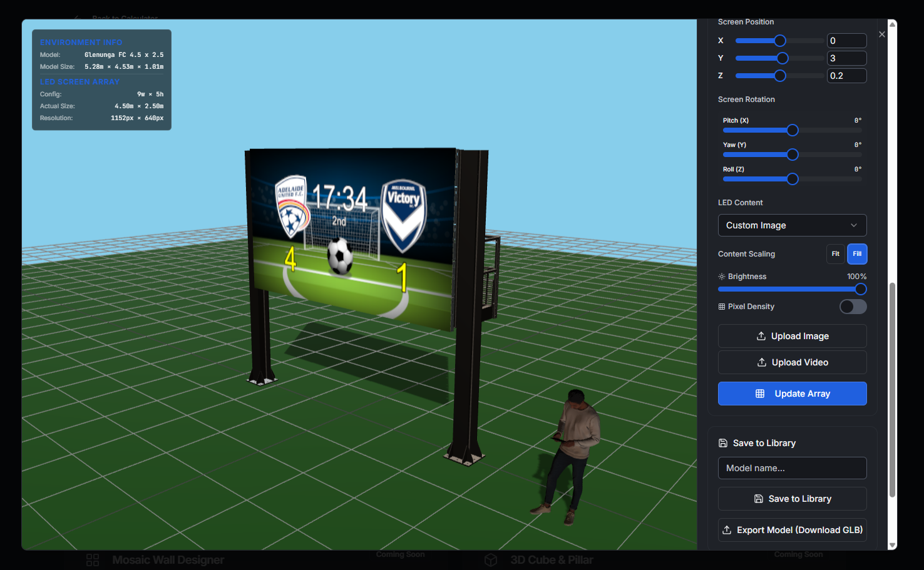
Task: Select the Fill content scaling option
Action: coord(857,254)
